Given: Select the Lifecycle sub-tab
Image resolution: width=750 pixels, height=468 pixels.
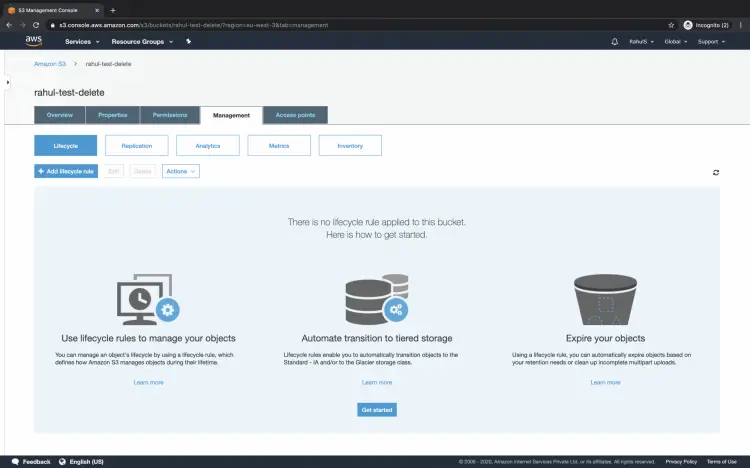Looking at the screenshot, I should coord(66,145).
